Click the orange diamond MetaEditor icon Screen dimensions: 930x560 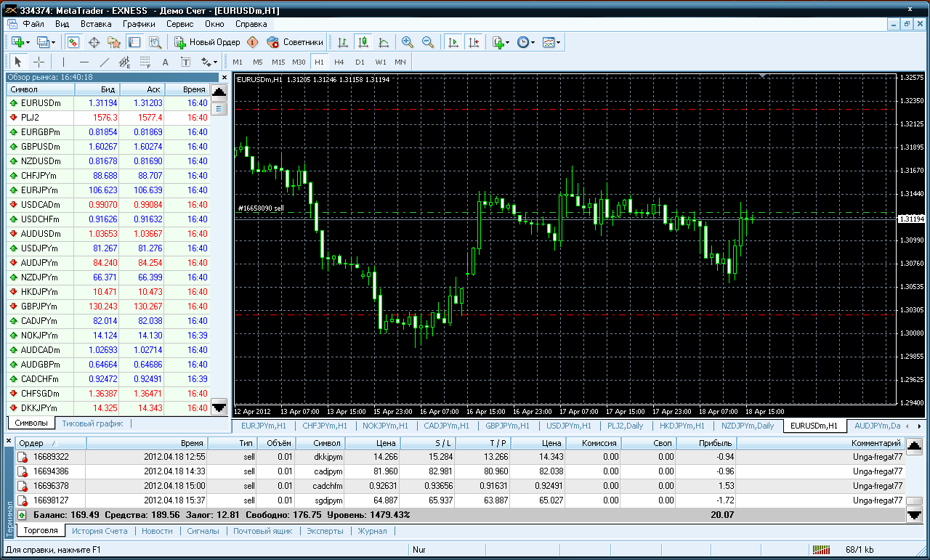tap(253, 42)
